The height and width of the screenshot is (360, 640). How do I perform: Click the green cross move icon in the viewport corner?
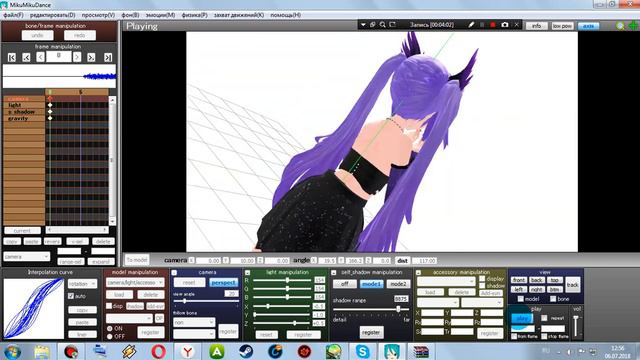[633, 26]
